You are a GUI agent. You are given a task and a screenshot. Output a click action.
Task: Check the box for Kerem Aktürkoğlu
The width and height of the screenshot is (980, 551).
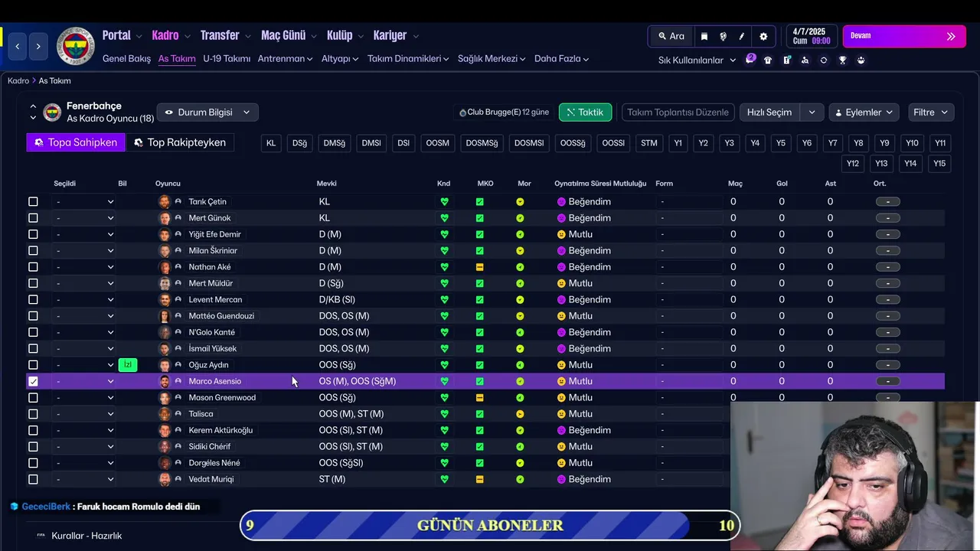[33, 430]
